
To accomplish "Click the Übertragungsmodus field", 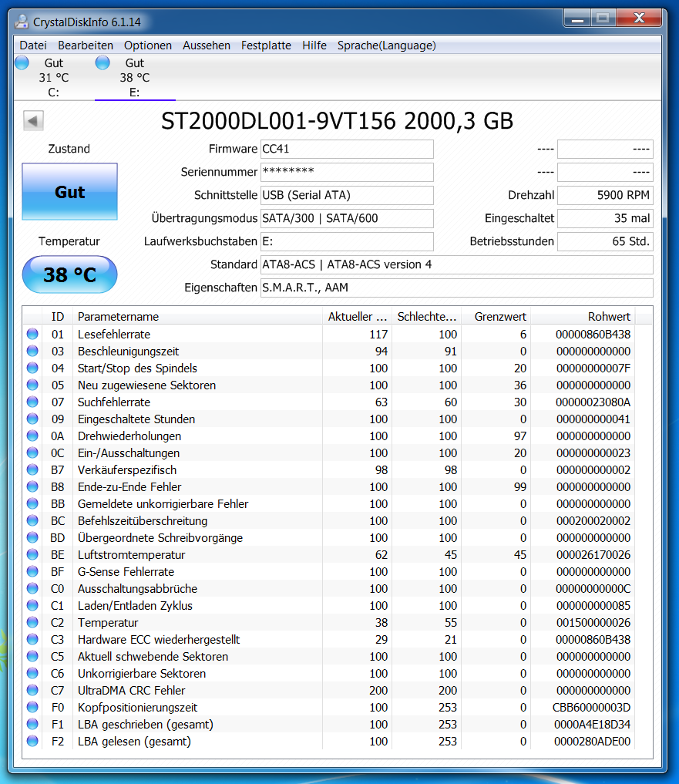I will 347,218.
